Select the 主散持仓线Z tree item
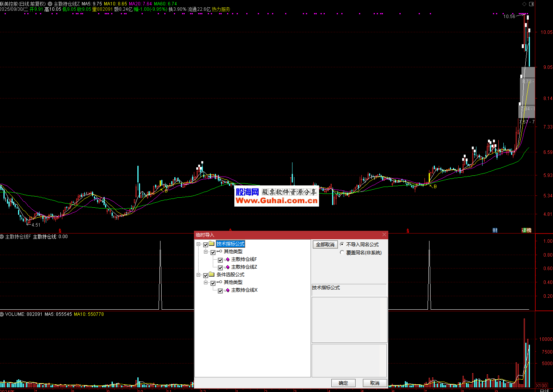 pos(244,267)
